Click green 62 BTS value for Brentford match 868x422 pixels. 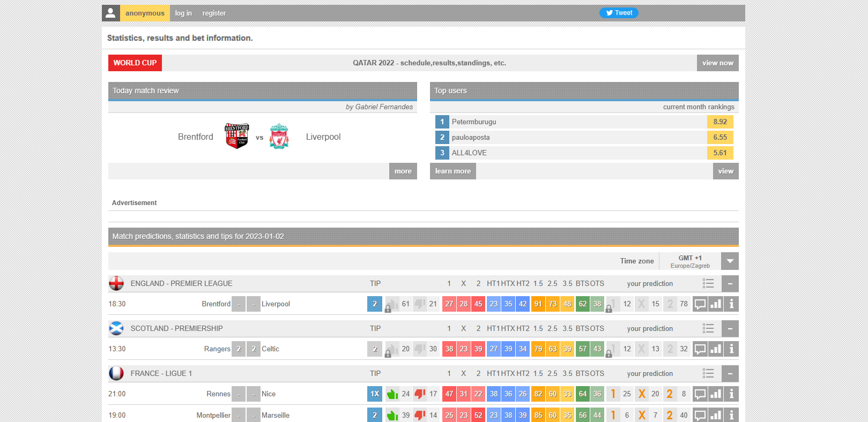(x=583, y=304)
